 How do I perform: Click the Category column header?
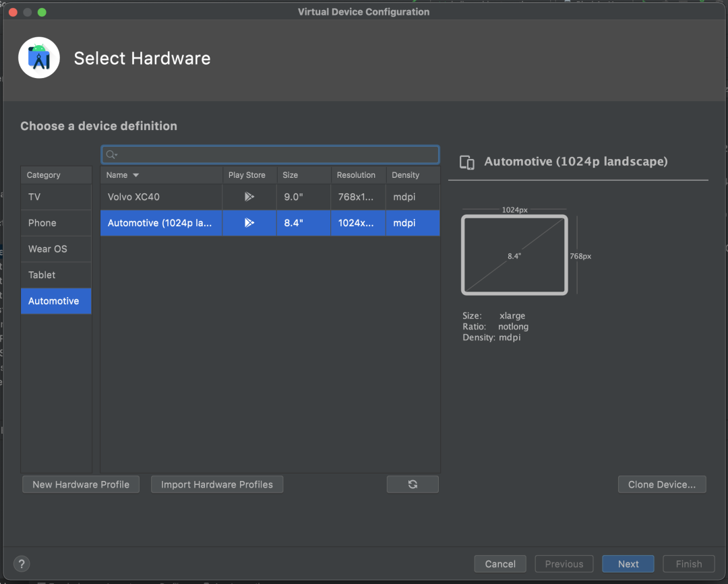click(x=56, y=175)
